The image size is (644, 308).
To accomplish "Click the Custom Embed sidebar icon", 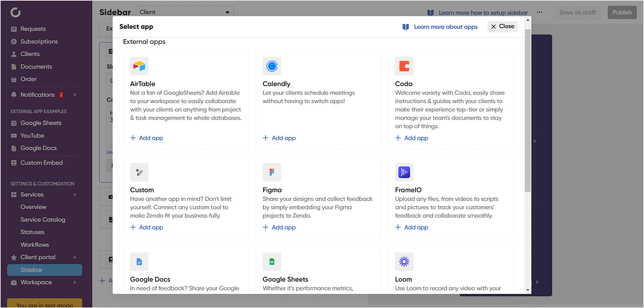I will pos(14,163).
